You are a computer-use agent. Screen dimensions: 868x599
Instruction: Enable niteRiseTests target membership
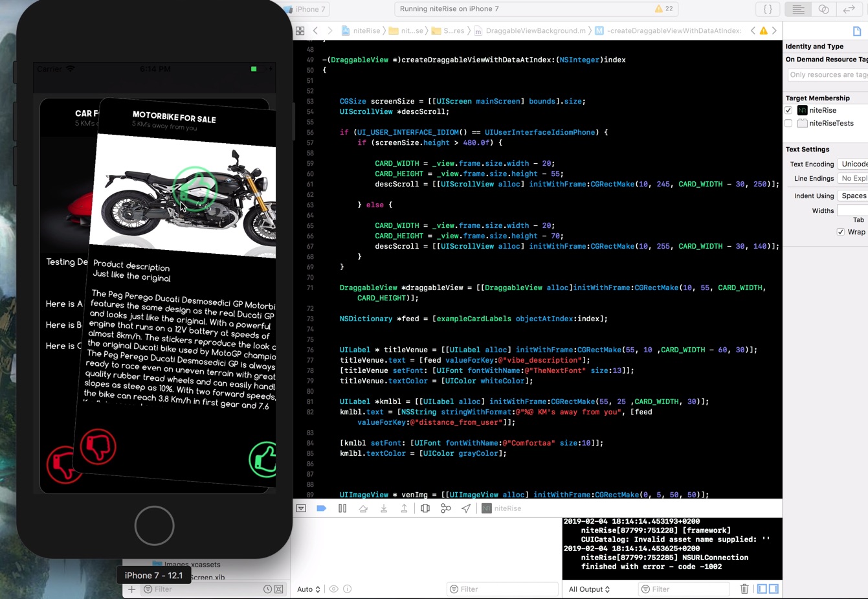[x=788, y=123]
